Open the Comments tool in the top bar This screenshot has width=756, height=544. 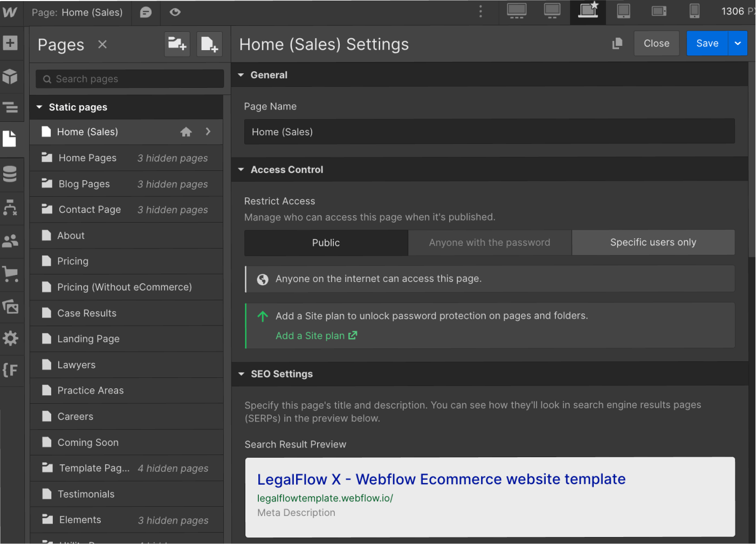(145, 11)
